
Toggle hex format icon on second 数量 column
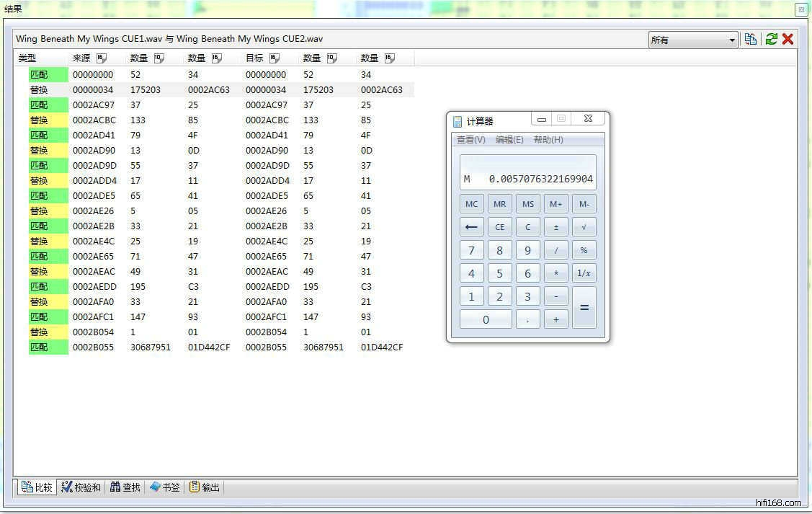coord(217,58)
